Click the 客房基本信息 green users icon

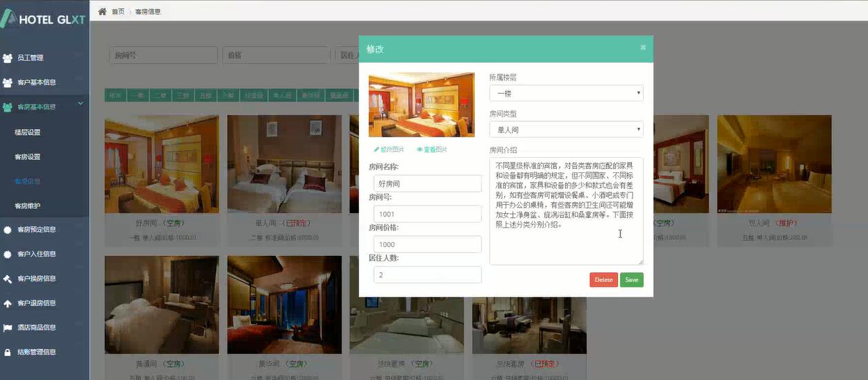coord(8,107)
